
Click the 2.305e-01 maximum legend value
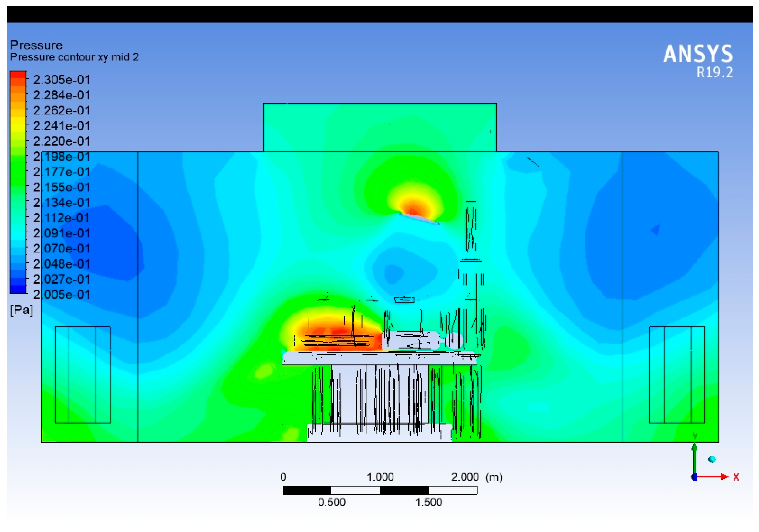click(62, 80)
